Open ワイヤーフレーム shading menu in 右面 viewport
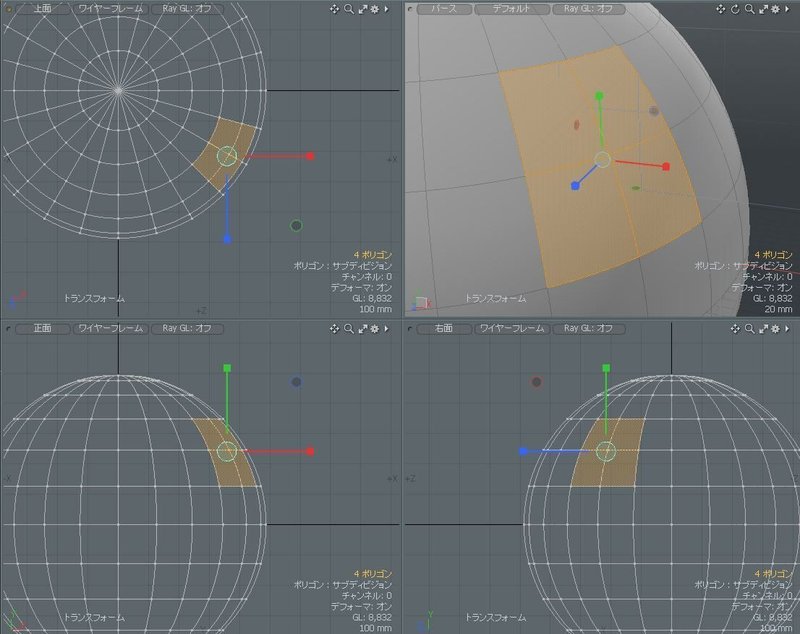 tap(512, 328)
